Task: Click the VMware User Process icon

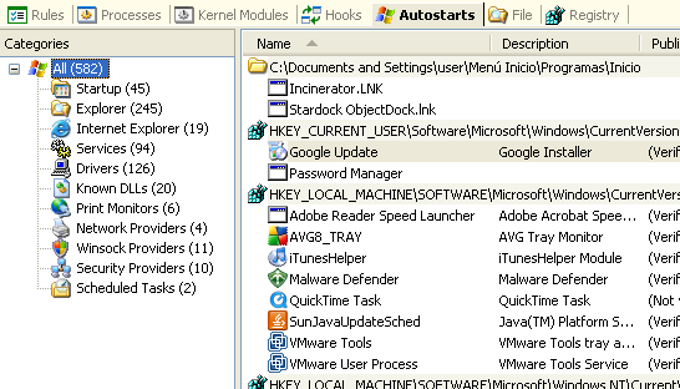Action: 278,364
